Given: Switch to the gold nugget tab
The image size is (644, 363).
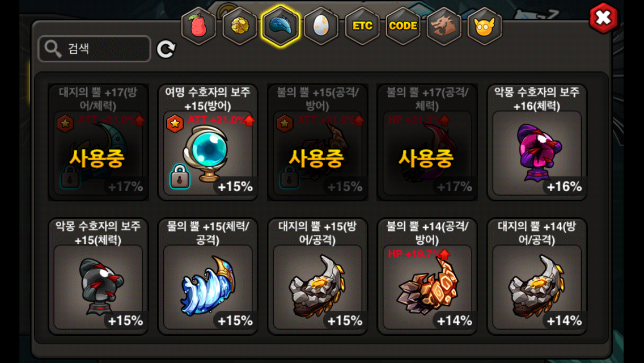Looking at the screenshot, I should pos(239,26).
